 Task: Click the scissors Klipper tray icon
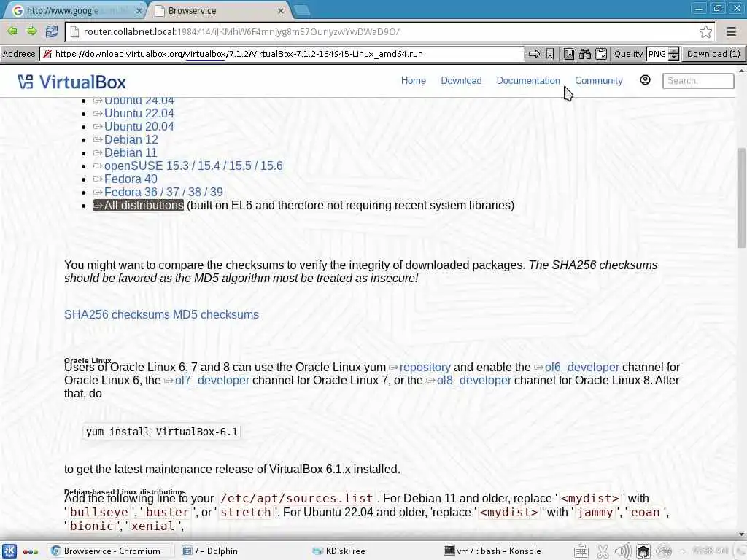[x=603, y=551]
